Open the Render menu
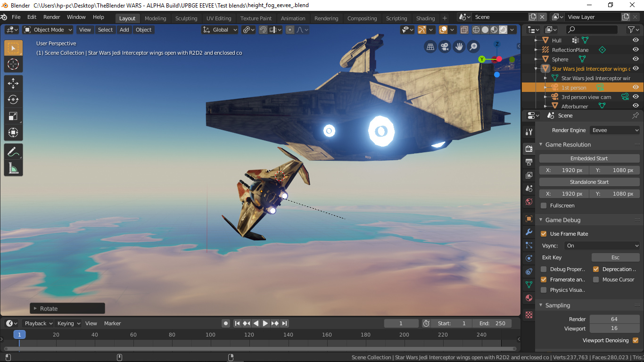 pos(51,16)
